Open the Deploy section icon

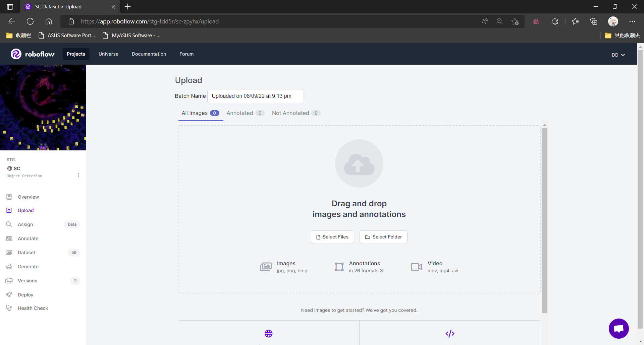(x=9, y=294)
